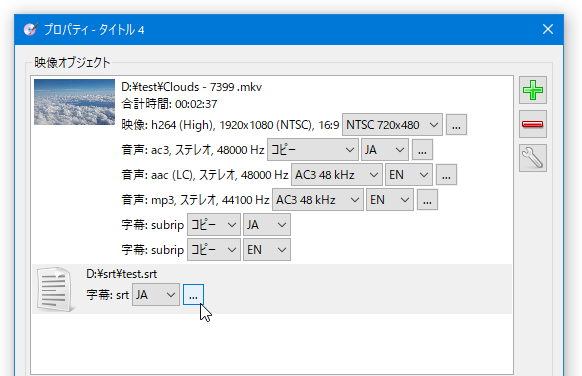Screen dimensions: 582x376
Task: Click the 音声: aac (LC) audio info text
Action: click(205, 175)
